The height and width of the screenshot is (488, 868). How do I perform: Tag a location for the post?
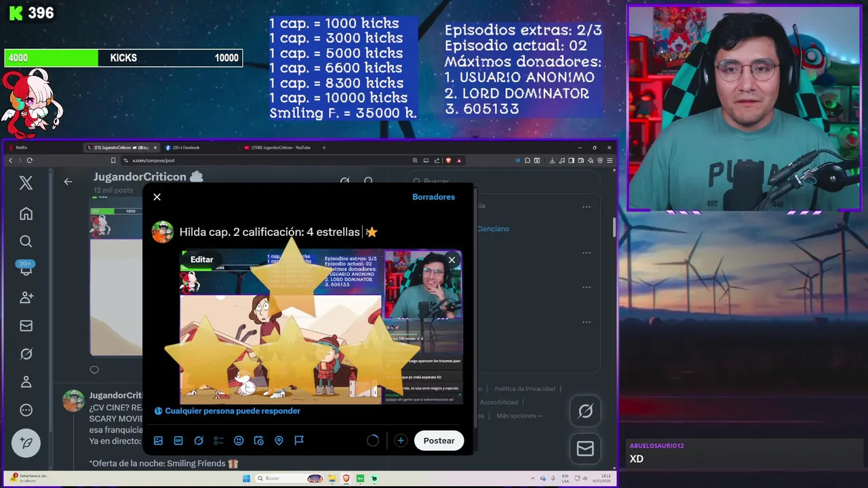tap(279, 441)
